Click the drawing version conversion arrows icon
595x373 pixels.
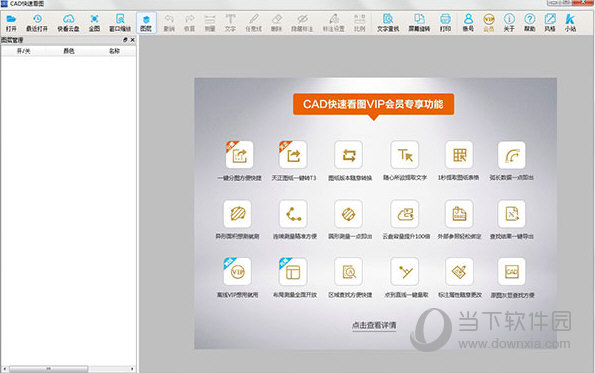pyautogui.click(x=349, y=155)
